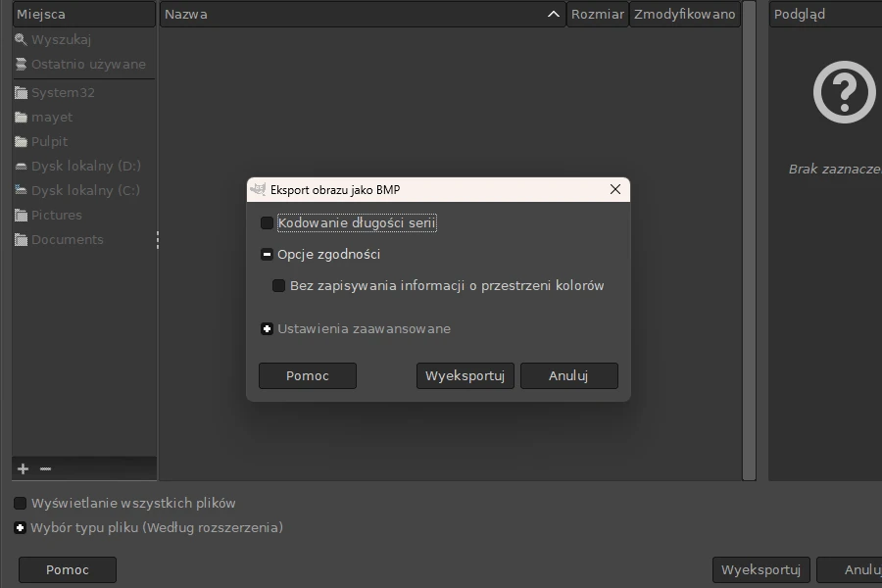Click Wyeksportuj in the BMP export dialog
Viewport: 882px width, 588px height.
point(465,376)
